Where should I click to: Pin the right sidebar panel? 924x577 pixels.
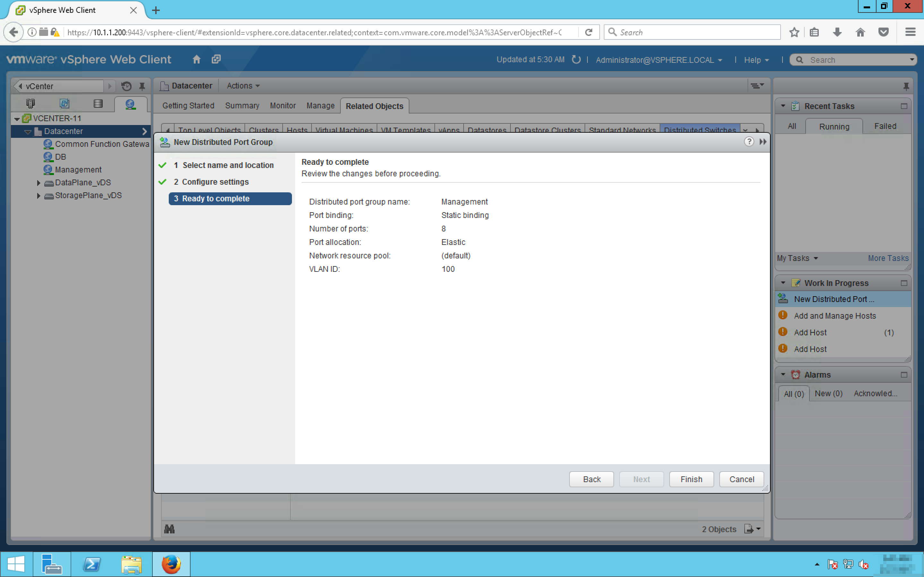pyautogui.click(x=906, y=86)
